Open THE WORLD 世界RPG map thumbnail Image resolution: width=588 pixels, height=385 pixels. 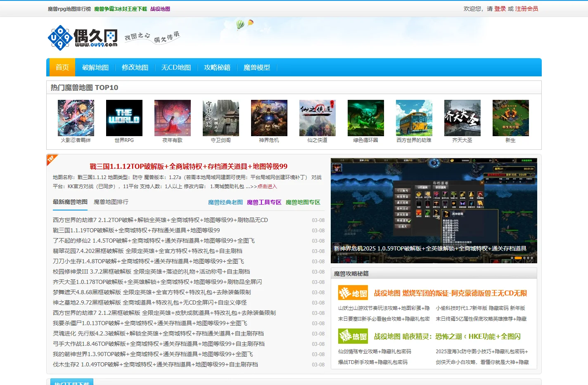pos(124,118)
